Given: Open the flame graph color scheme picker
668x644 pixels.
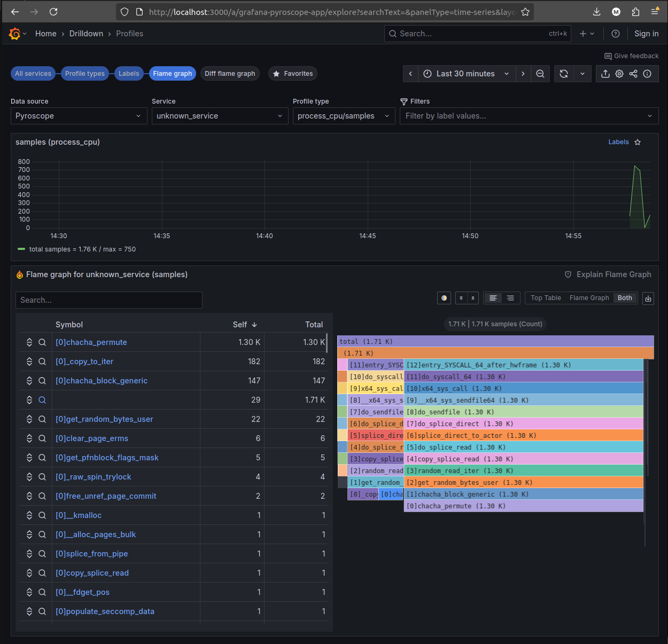Looking at the screenshot, I should click(x=444, y=298).
